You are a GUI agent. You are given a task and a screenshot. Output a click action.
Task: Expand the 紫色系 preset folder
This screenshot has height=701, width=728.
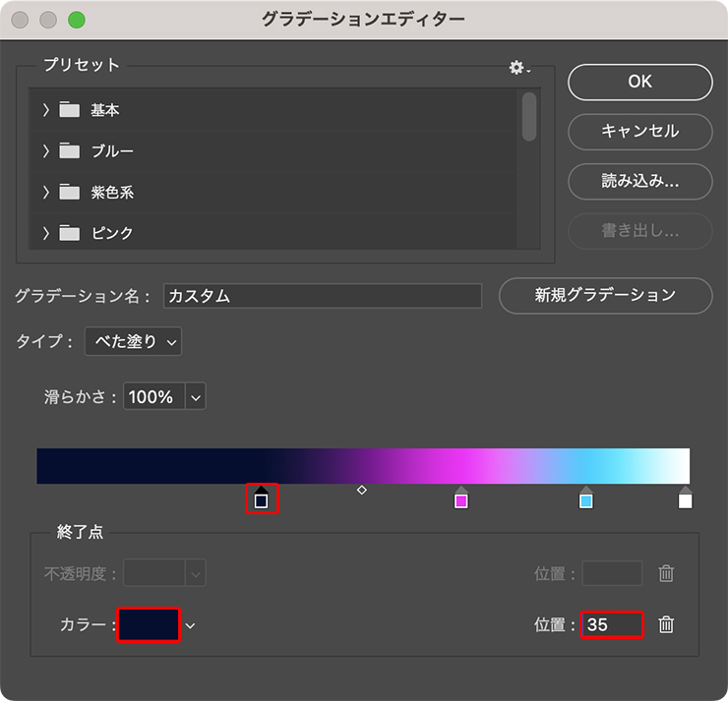tap(45, 192)
